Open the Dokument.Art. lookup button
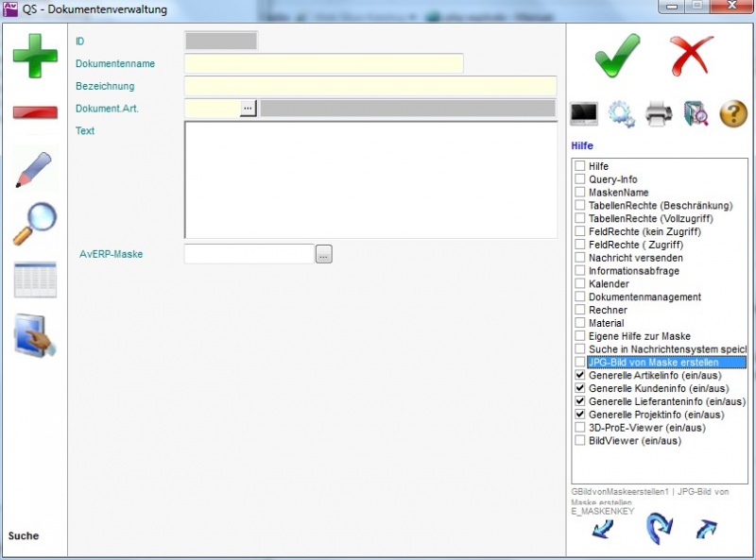 (x=248, y=109)
